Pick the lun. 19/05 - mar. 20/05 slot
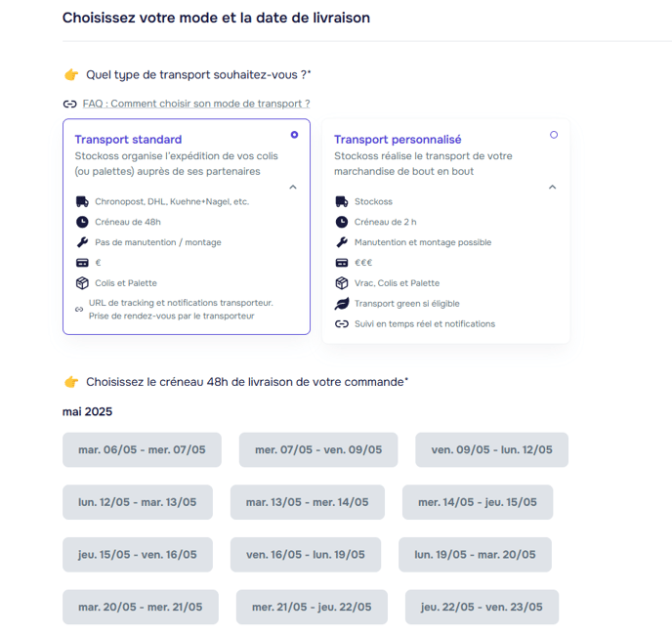The width and height of the screenshot is (672, 634). [x=475, y=555]
